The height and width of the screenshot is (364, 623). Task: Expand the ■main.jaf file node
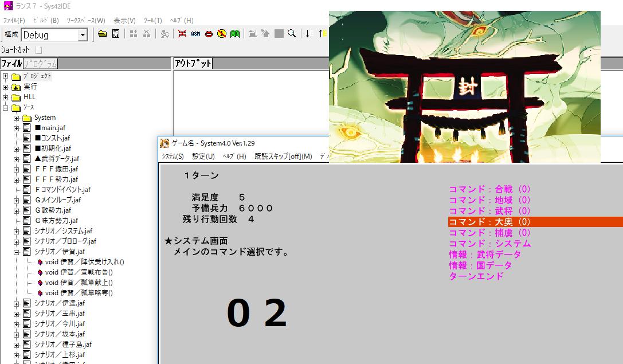(x=16, y=128)
